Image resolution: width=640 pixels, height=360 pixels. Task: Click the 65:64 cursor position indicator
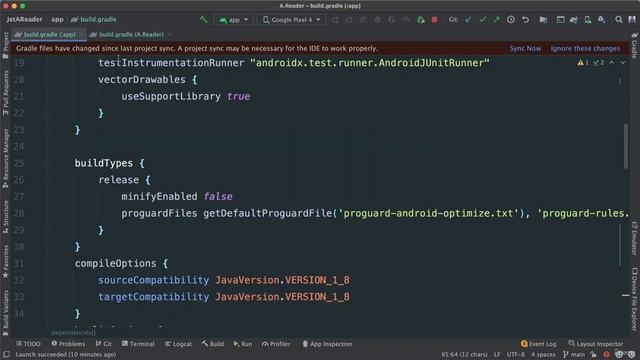click(464, 354)
